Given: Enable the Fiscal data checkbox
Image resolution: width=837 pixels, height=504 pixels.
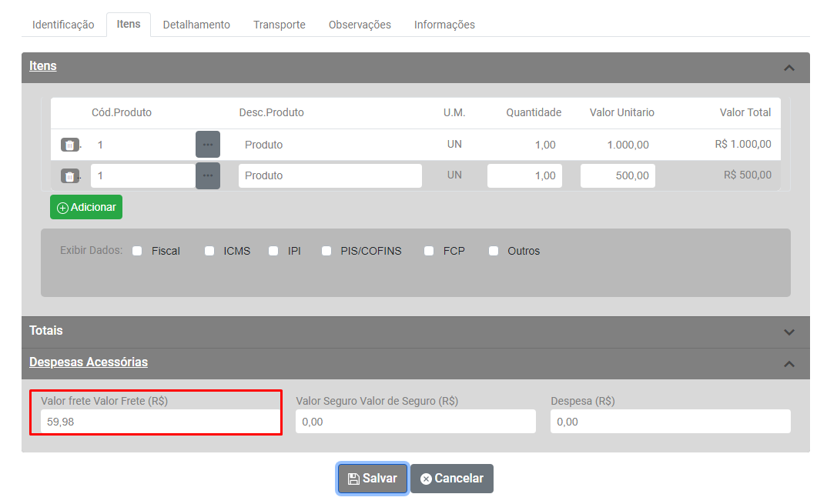Looking at the screenshot, I should [138, 251].
